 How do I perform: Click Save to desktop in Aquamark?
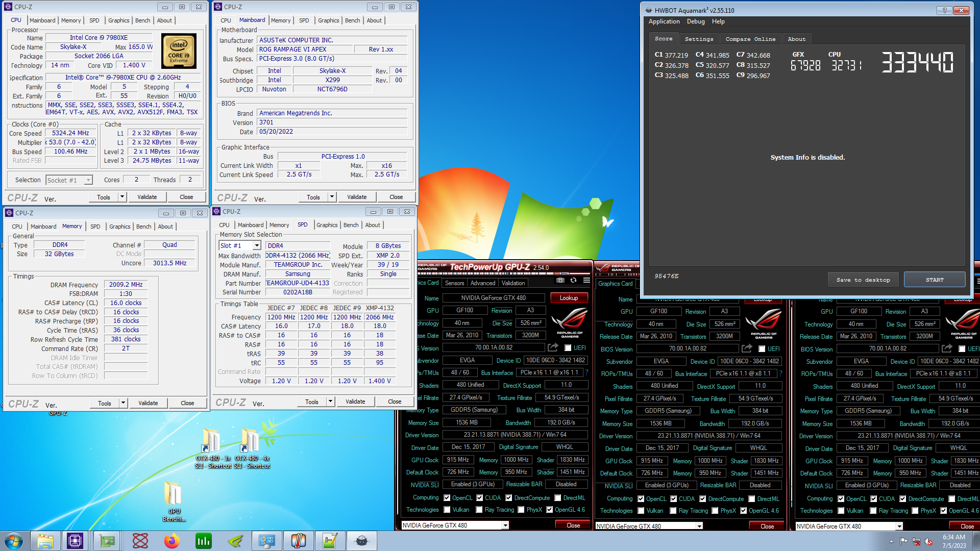(863, 280)
